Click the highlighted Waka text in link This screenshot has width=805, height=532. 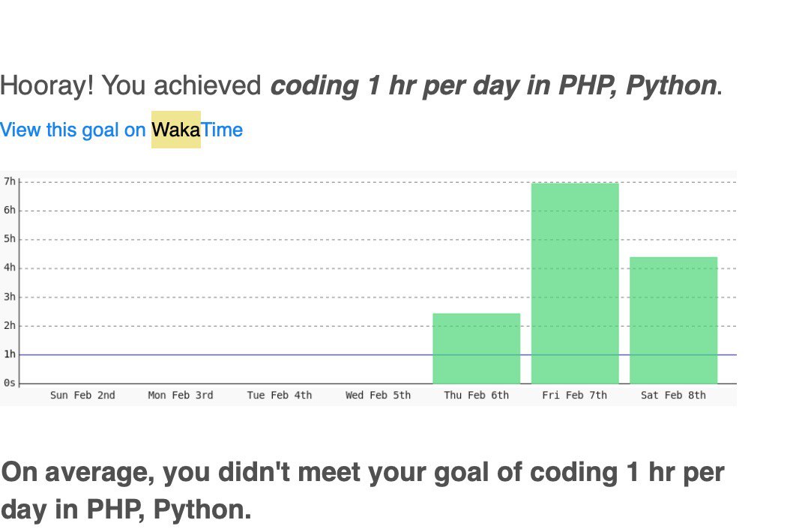click(175, 130)
